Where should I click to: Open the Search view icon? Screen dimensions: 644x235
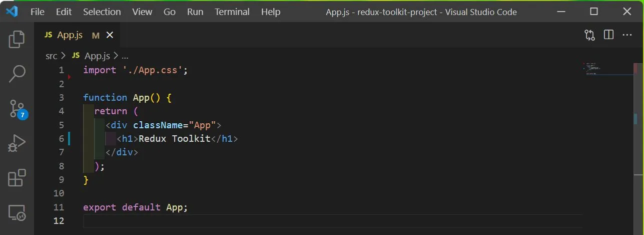tap(17, 74)
